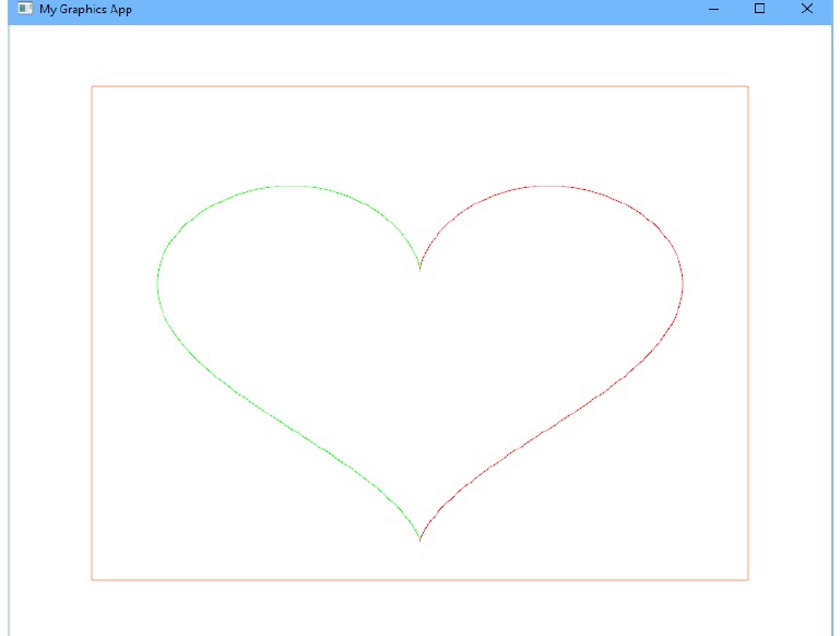Close the My Graphics App window
Image resolution: width=840 pixels, height=636 pixels.
pyautogui.click(x=807, y=9)
